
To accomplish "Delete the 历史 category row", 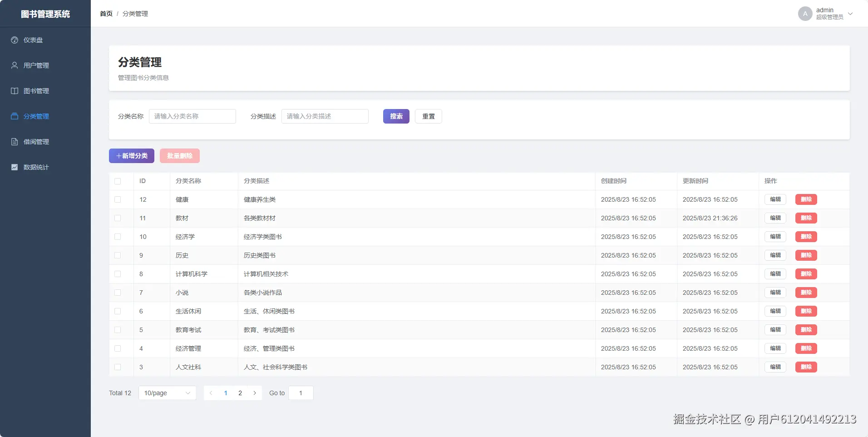I will pos(806,255).
